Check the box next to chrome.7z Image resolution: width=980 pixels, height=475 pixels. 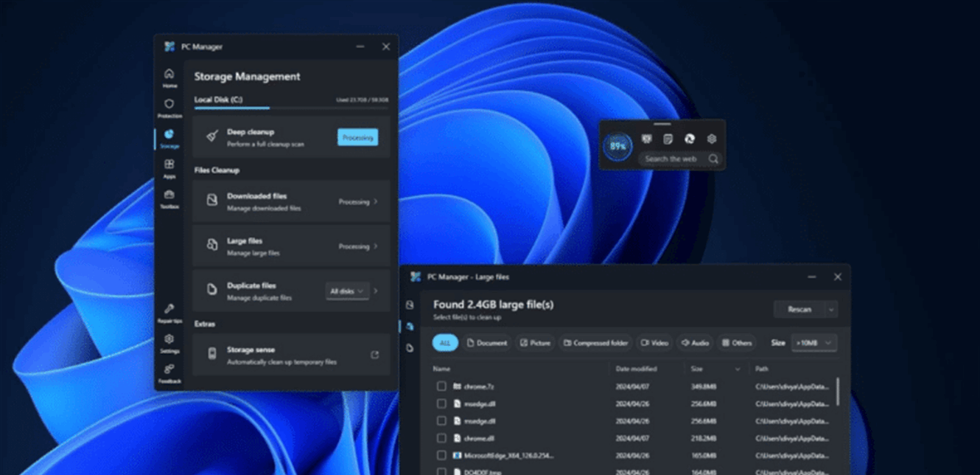pyautogui.click(x=441, y=386)
